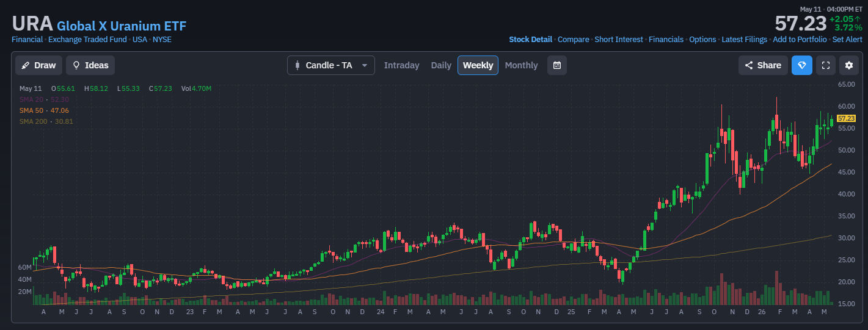Open the Draw tools
The width and height of the screenshot is (868, 330).
pos(38,65)
